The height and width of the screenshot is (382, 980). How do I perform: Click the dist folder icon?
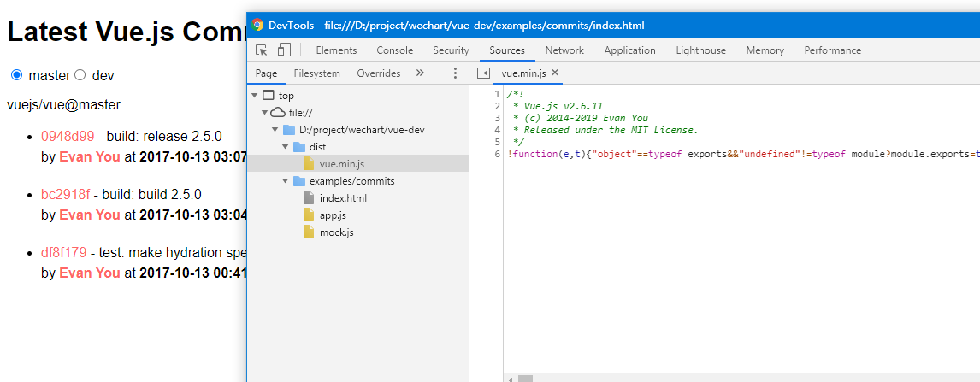click(x=298, y=147)
